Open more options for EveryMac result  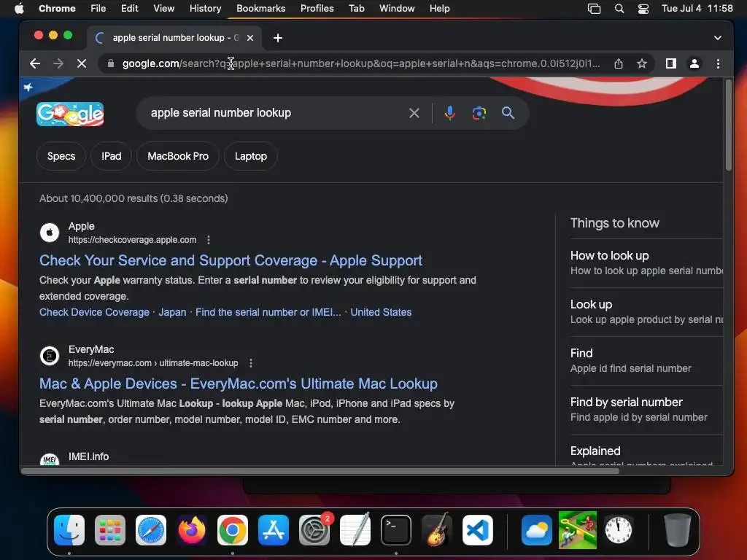(x=251, y=363)
